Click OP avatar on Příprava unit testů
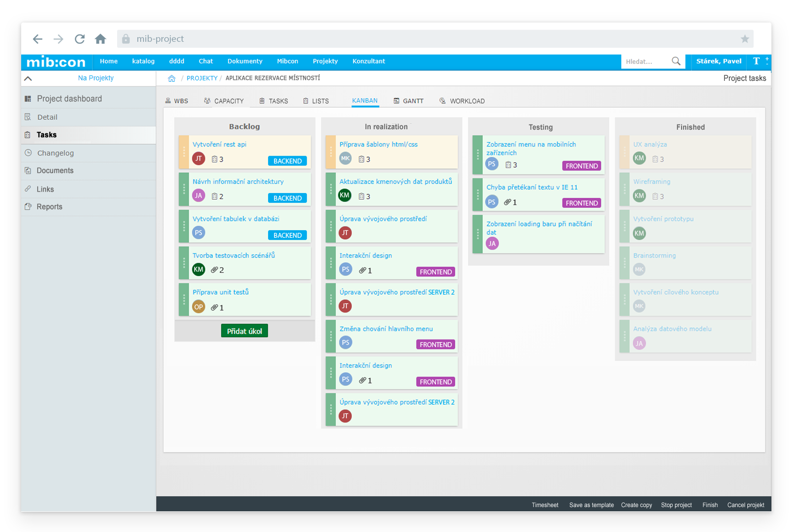Image resolution: width=794 pixels, height=532 pixels. pos(198,307)
